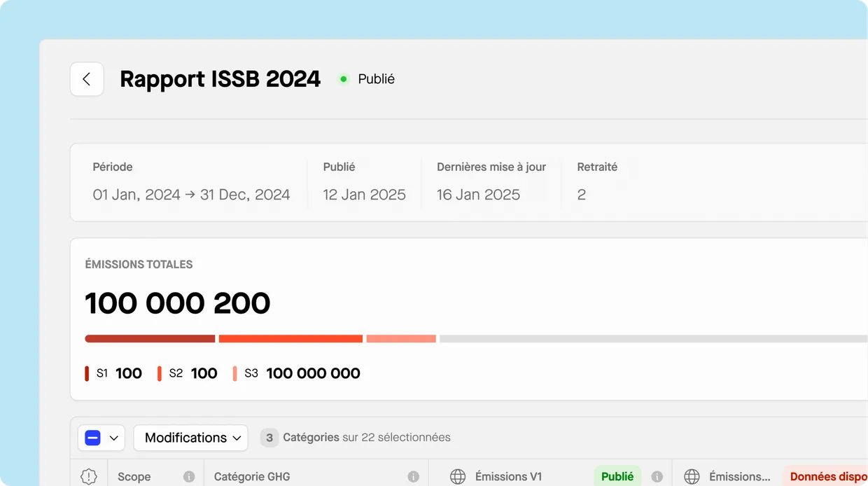
Task: Toggle the blue select-all checkbox
Action: (92, 438)
